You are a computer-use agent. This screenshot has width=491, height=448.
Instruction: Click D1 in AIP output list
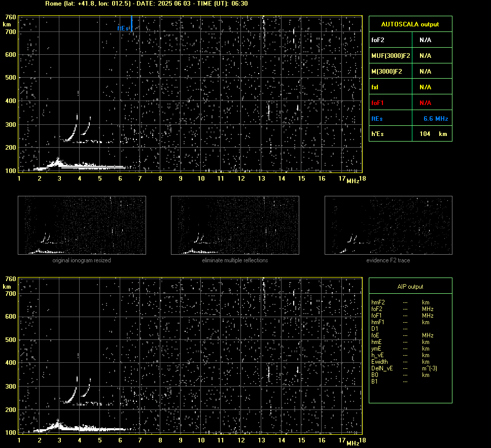pyautogui.click(x=375, y=329)
